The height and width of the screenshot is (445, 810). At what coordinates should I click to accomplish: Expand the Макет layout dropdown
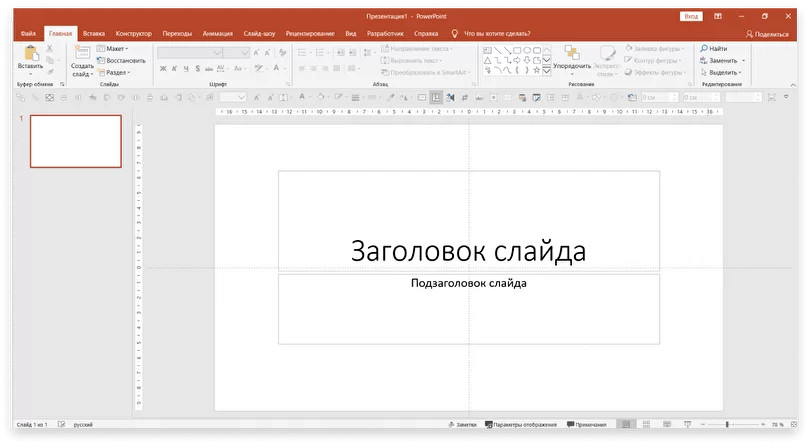click(x=112, y=48)
